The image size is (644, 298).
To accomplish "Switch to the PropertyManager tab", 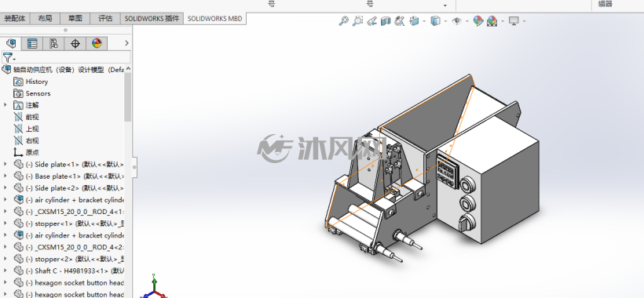I will click(x=32, y=43).
